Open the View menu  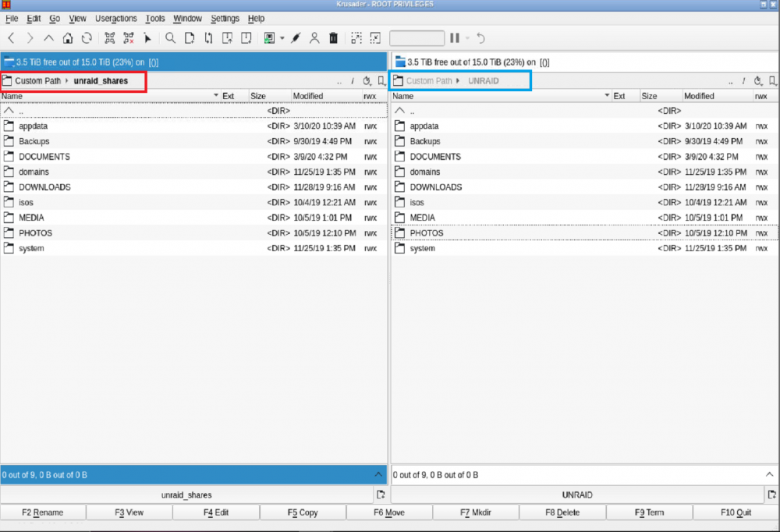pyautogui.click(x=77, y=19)
